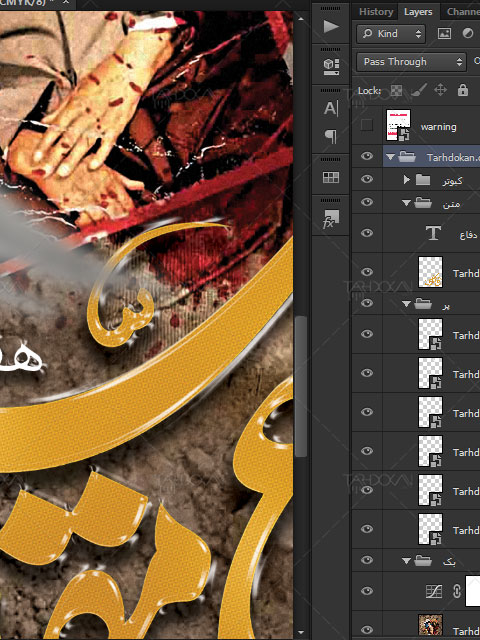Hide the بک group

tap(367, 560)
